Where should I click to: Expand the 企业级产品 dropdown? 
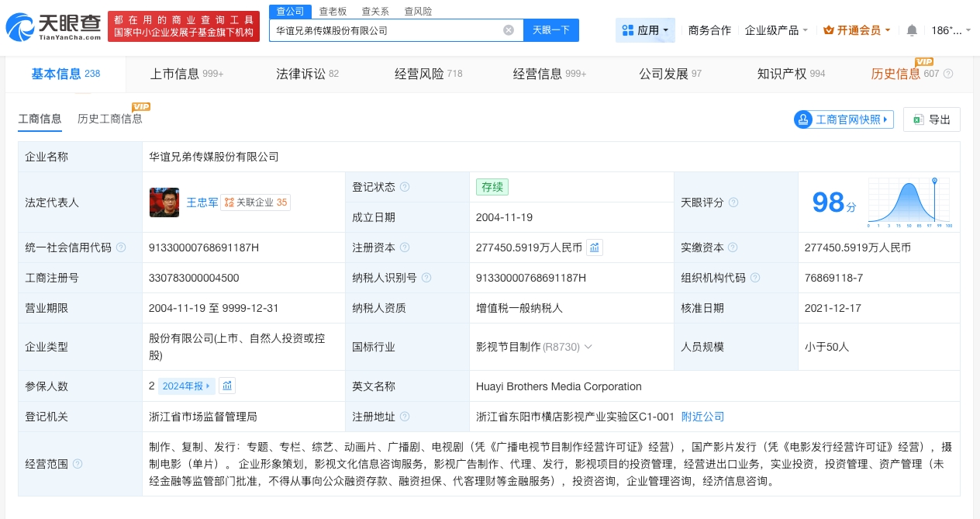point(776,30)
